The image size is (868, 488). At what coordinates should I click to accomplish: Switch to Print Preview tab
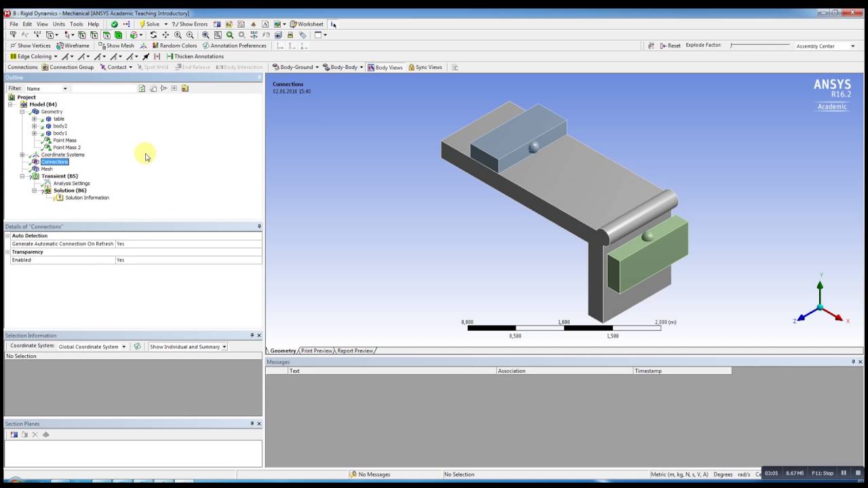point(317,351)
